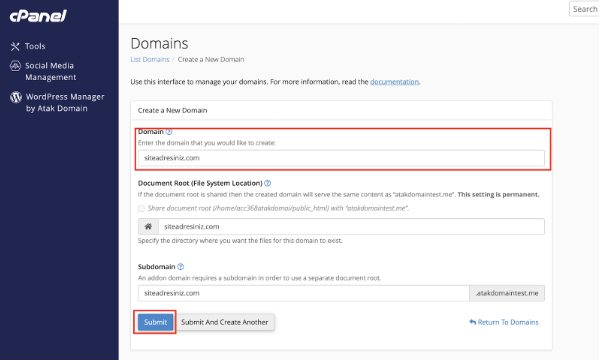Toggle Share document root checkbox
This screenshot has width=600, height=361.
pyautogui.click(x=141, y=208)
